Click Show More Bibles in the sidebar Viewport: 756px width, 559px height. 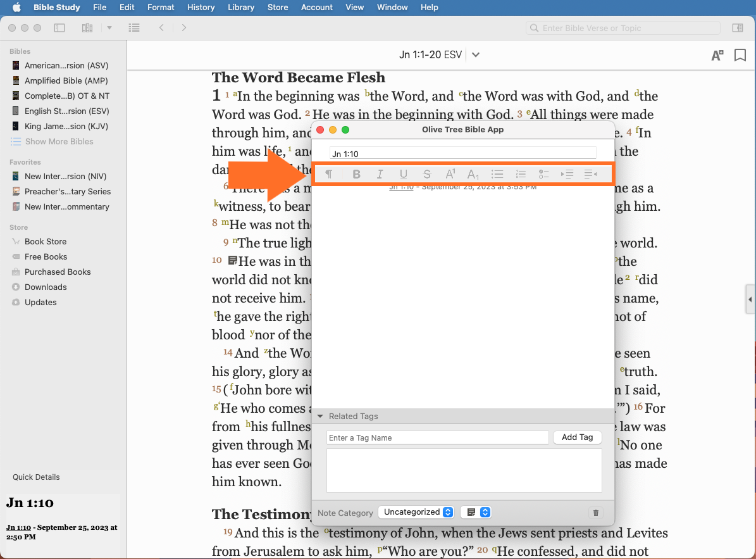(x=59, y=141)
